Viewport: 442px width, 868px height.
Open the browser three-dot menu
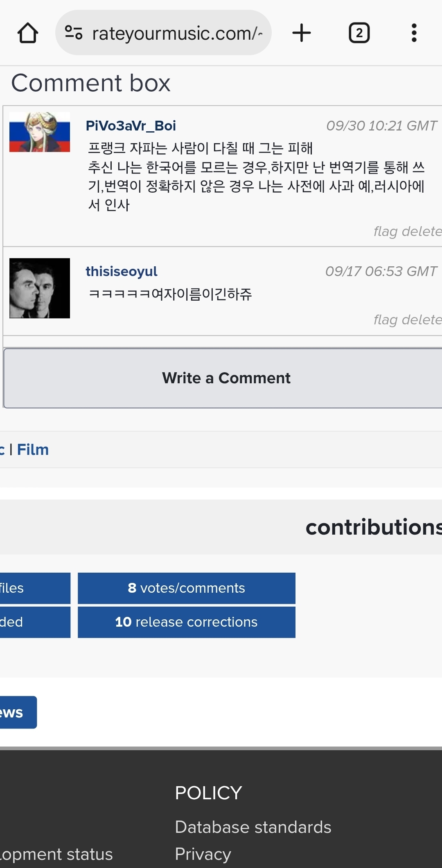point(414,33)
